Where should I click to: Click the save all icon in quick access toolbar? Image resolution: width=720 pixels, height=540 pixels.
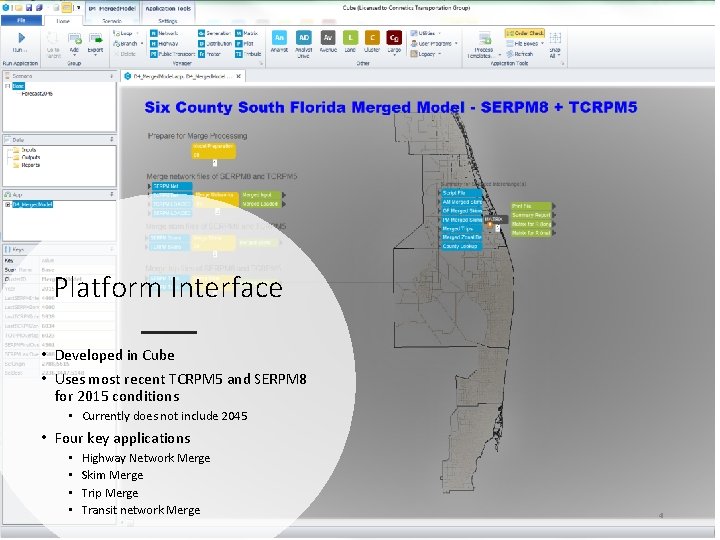coord(39,8)
